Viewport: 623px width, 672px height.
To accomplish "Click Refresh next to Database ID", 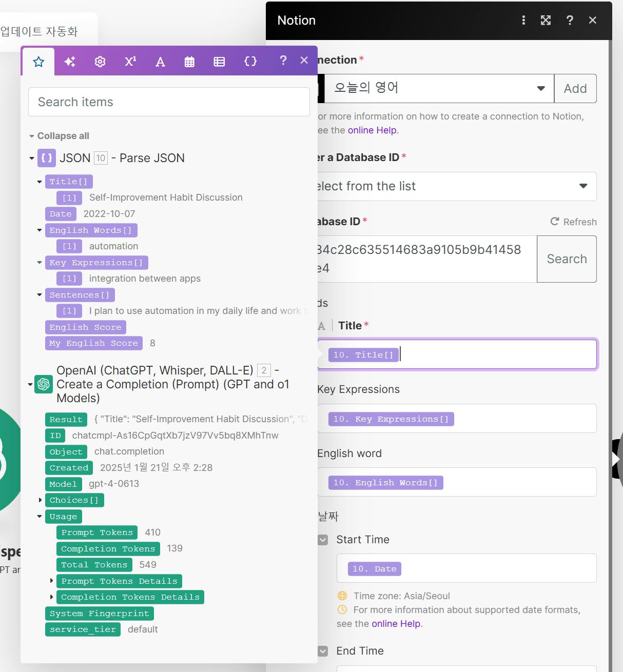I will 573,222.
